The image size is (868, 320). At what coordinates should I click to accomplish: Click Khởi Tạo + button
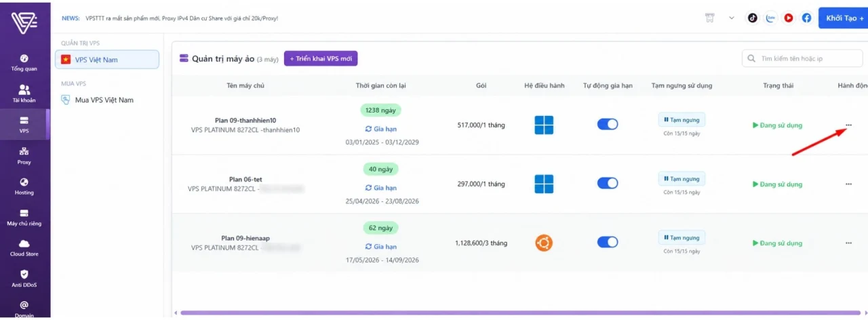pos(844,18)
